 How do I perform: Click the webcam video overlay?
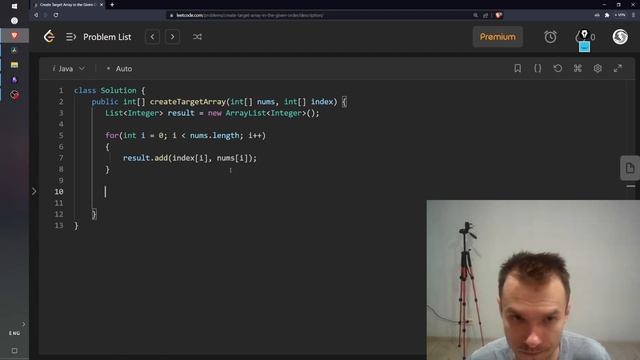point(533,280)
